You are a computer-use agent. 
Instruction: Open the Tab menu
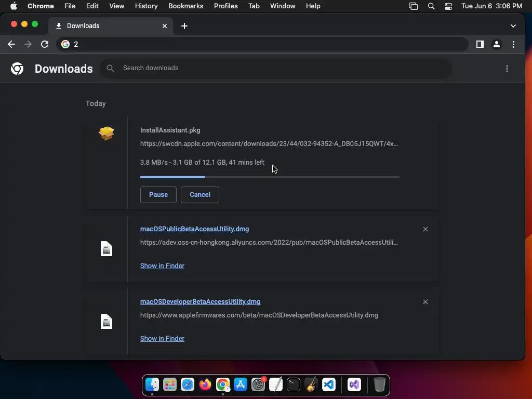point(254,6)
